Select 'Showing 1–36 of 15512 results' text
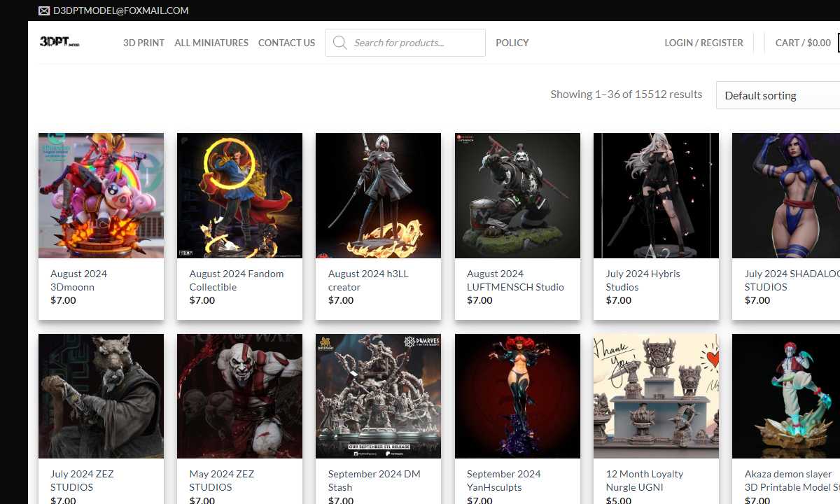This screenshot has width=840, height=504. (x=626, y=94)
